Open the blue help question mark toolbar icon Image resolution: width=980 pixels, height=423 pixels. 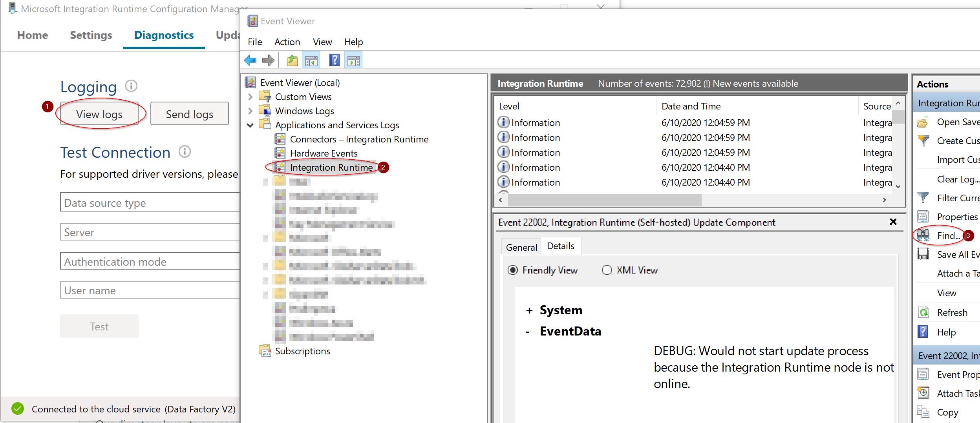pos(334,60)
